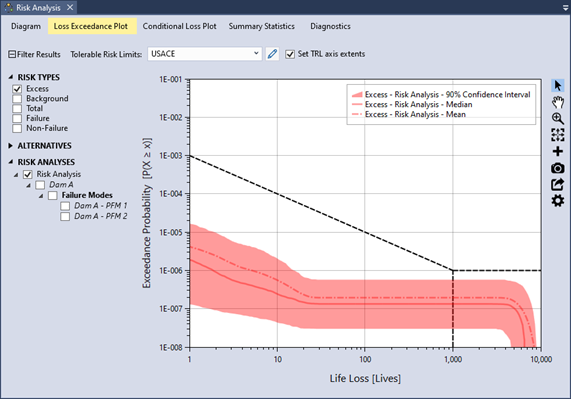Screen dimensions: 571x399
Task: Open the Conditional Loss Plot tab
Action: point(180,26)
